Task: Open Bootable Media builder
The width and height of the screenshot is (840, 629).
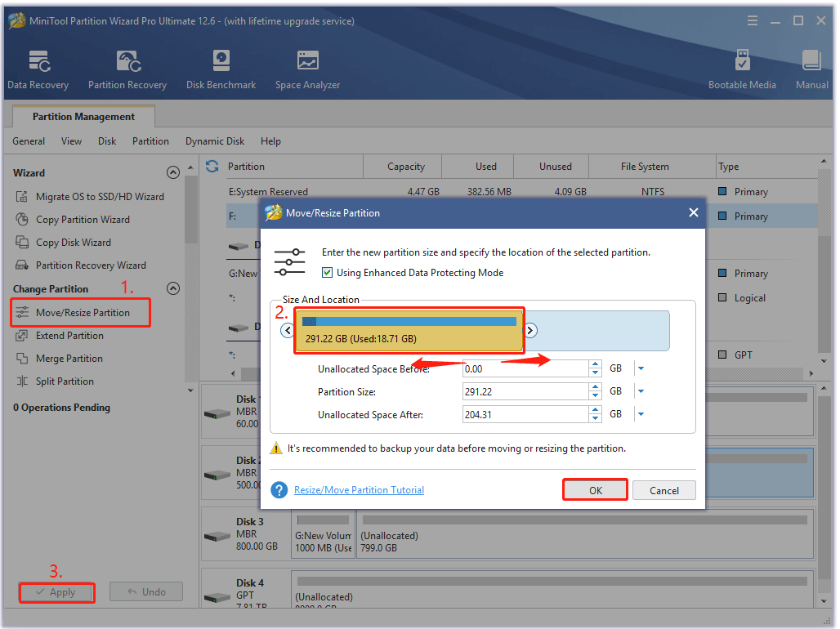Action: pyautogui.click(x=742, y=70)
